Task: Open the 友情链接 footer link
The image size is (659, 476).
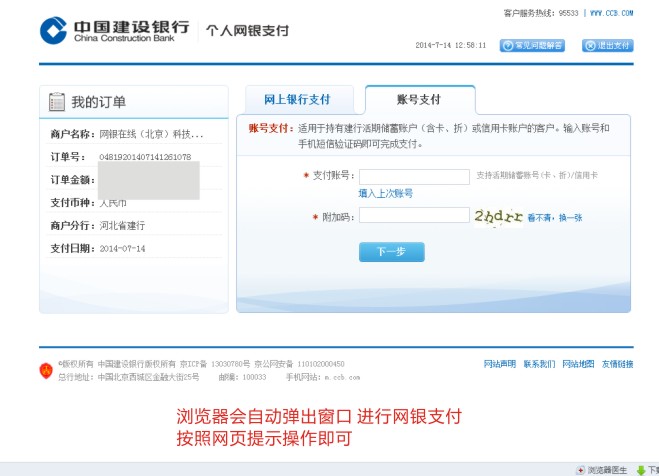Action: pos(617,364)
